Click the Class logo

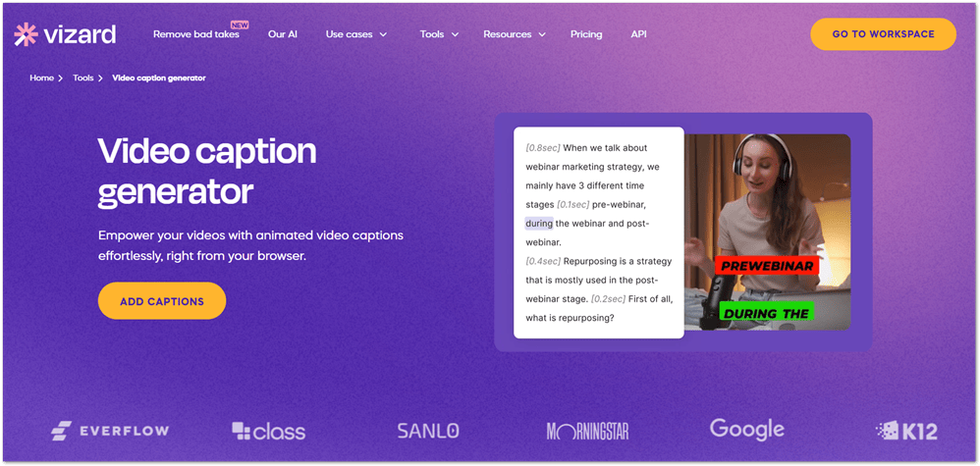[269, 431]
